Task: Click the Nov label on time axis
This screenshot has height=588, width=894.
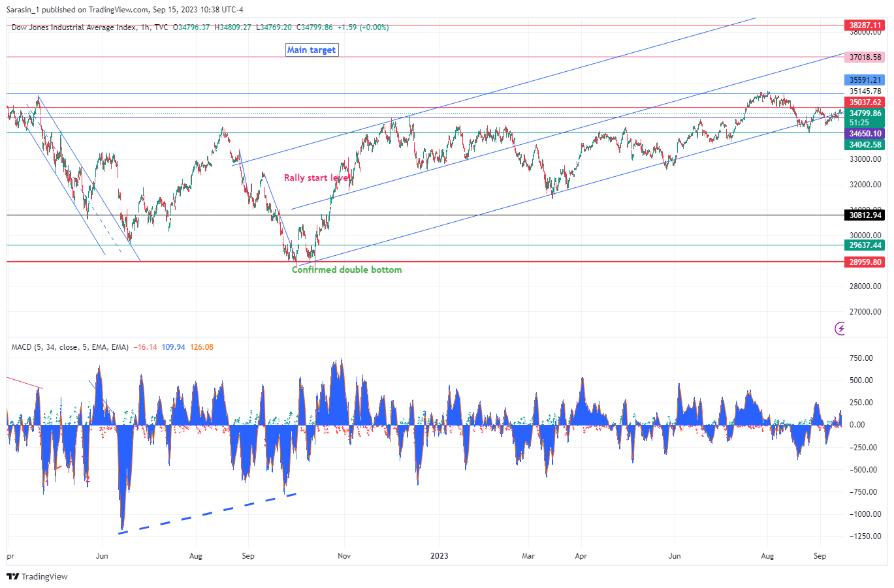Action: click(344, 556)
